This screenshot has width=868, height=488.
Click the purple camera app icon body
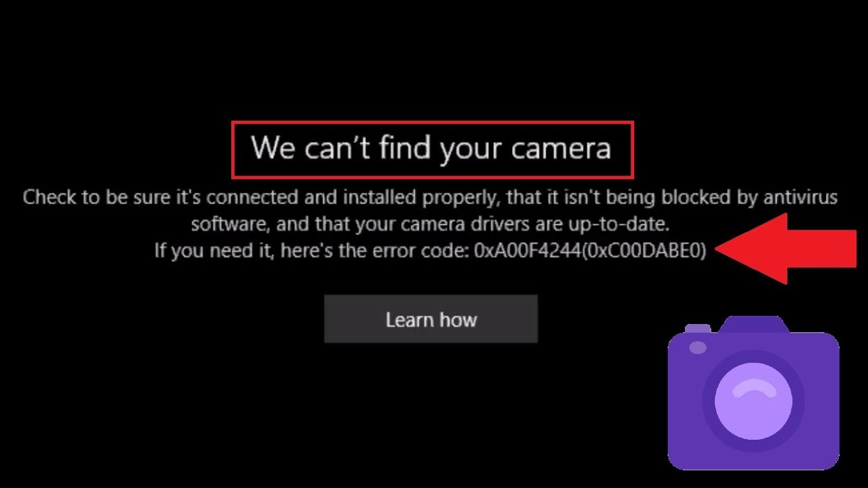[x=753, y=401]
